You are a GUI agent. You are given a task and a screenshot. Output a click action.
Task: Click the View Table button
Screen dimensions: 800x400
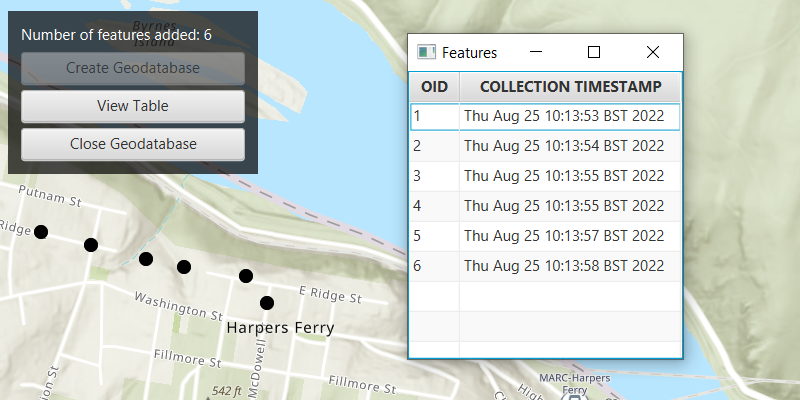(133, 106)
